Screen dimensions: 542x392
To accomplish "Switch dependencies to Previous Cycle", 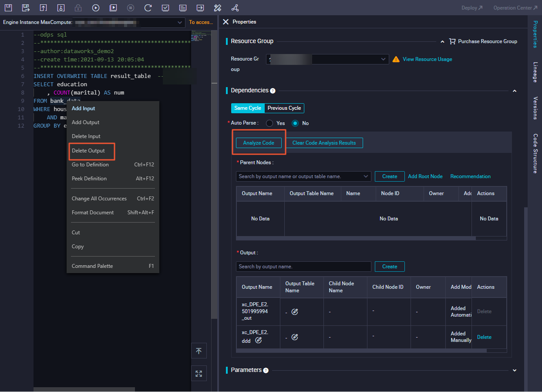I will click(x=284, y=108).
